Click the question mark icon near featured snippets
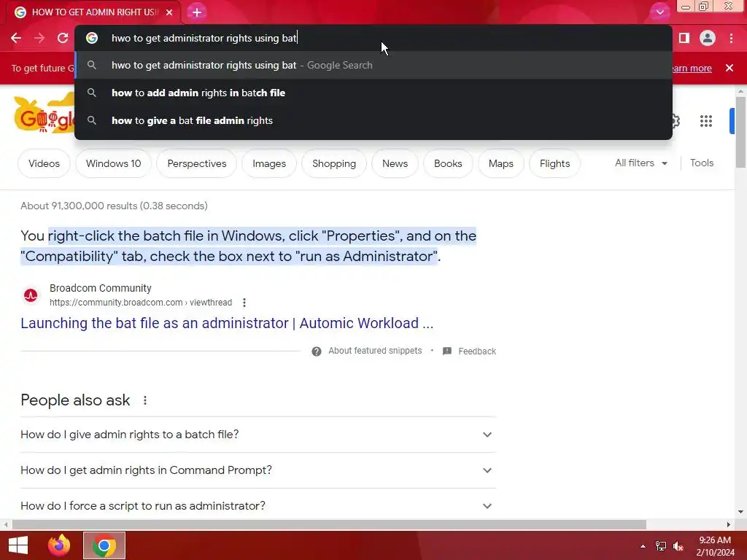 coord(317,351)
